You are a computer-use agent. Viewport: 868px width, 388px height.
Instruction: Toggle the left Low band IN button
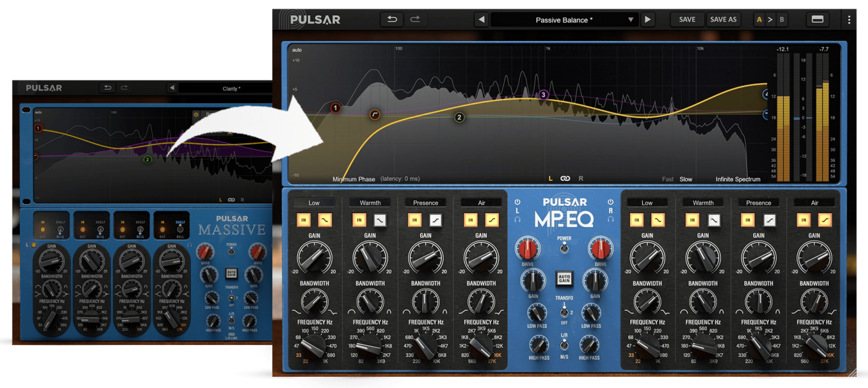point(303,220)
